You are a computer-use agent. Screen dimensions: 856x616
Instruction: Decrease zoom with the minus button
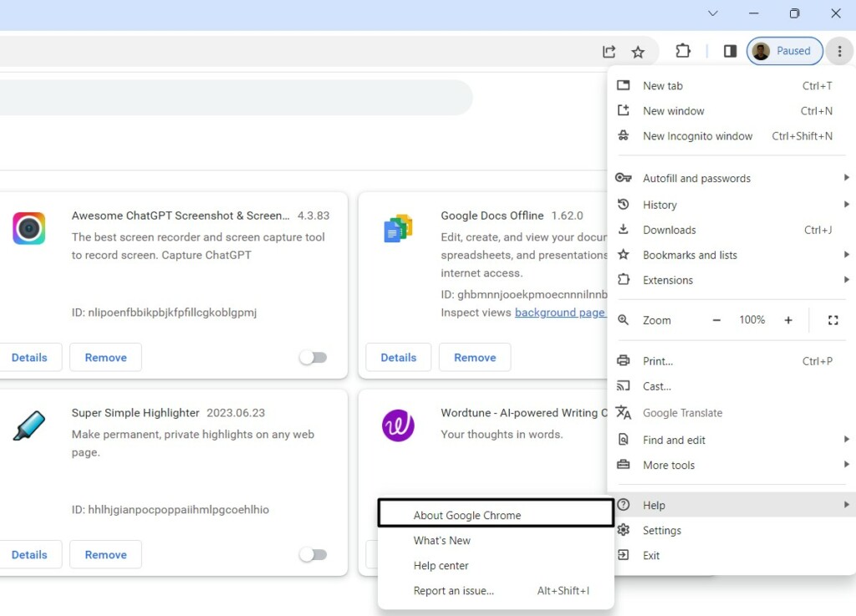tap(716, 320)
